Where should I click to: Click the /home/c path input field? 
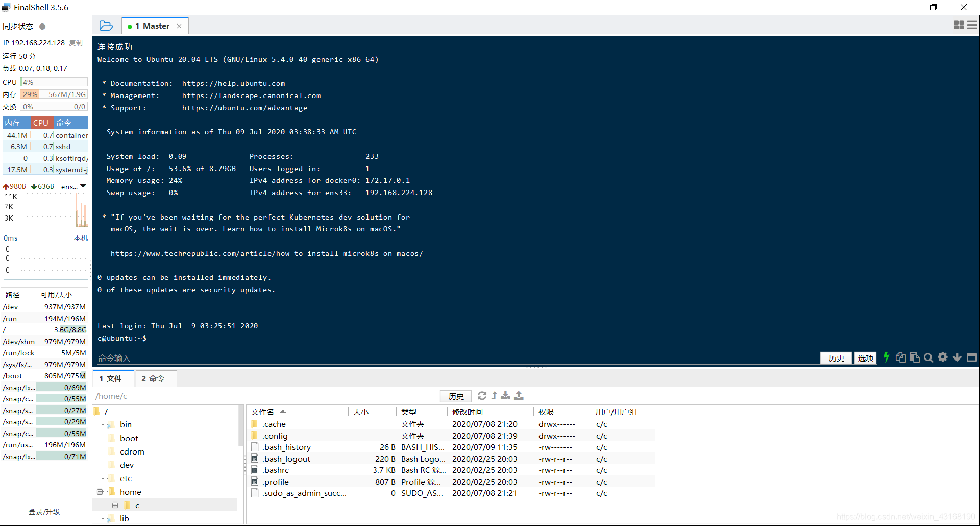click(x=266, y=396)
